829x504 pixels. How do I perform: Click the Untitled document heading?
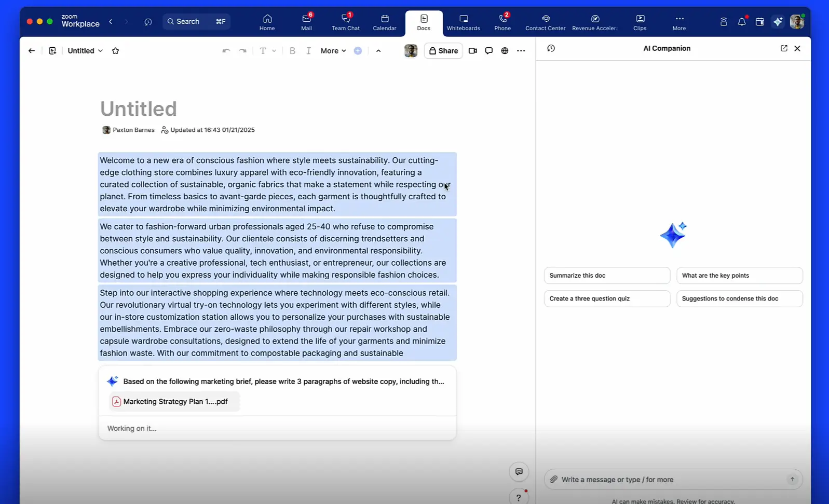point(139,109)
